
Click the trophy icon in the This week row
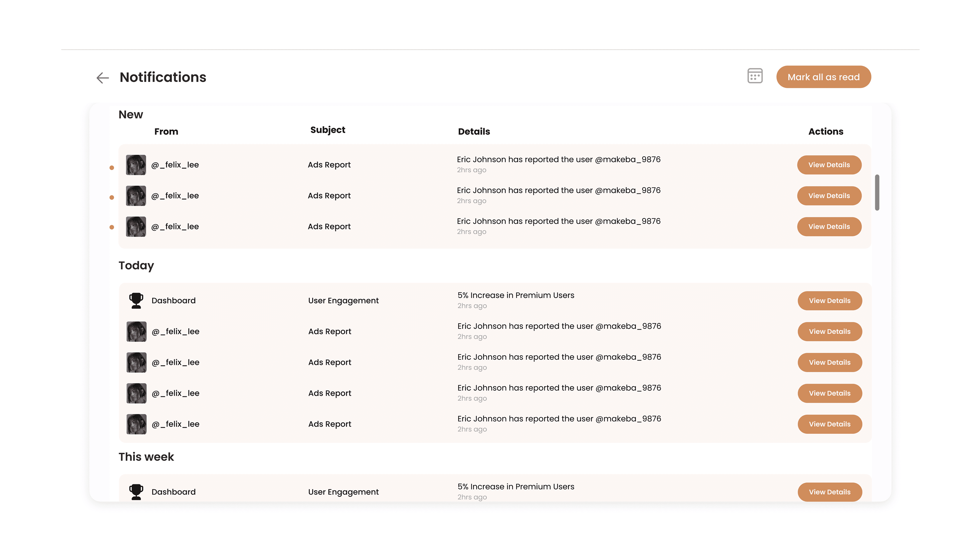(136, 491)
